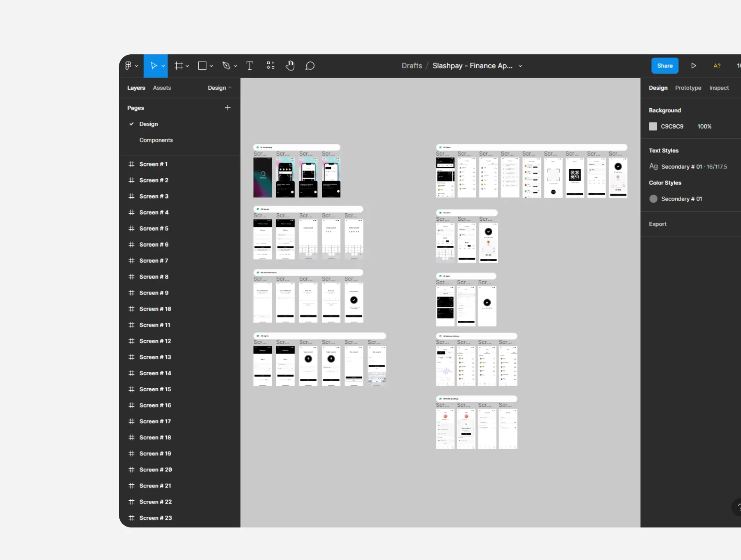Click the C9C9C9 background color swatch
741x560 pixels.
653,126
